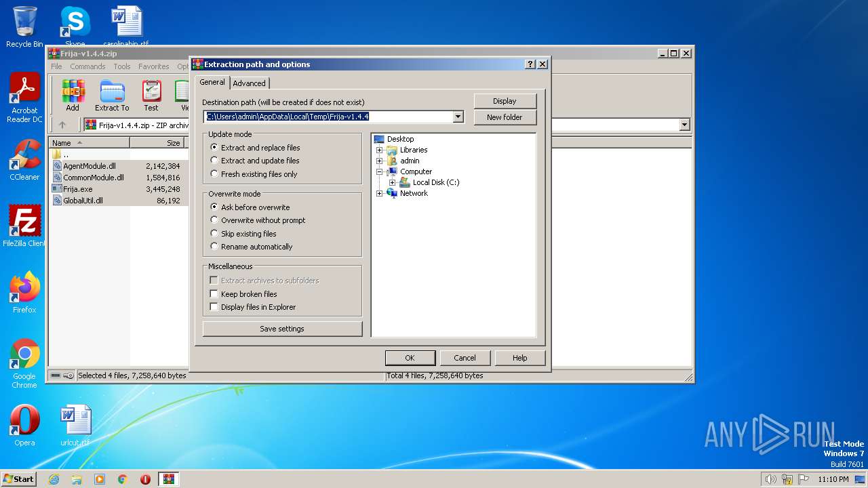Image resolution: width=868 pixels, height=488 pixels.
Task: Click the Action Center flag tray icon
Action: 804,479
